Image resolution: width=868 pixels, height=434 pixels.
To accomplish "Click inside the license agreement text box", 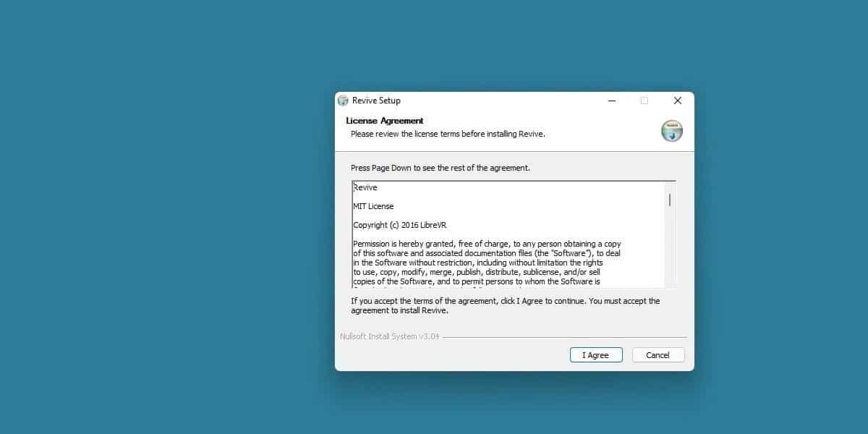I will tap(514, 235).
